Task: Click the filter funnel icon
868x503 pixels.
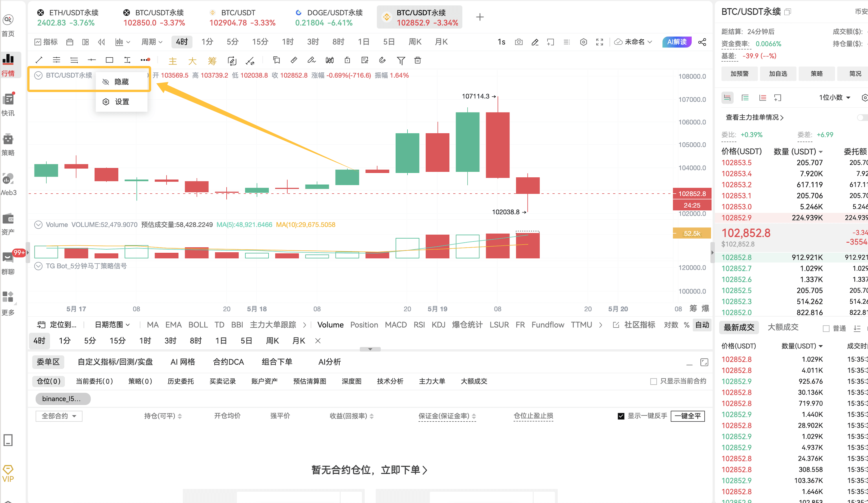Action: coord(401,60)
